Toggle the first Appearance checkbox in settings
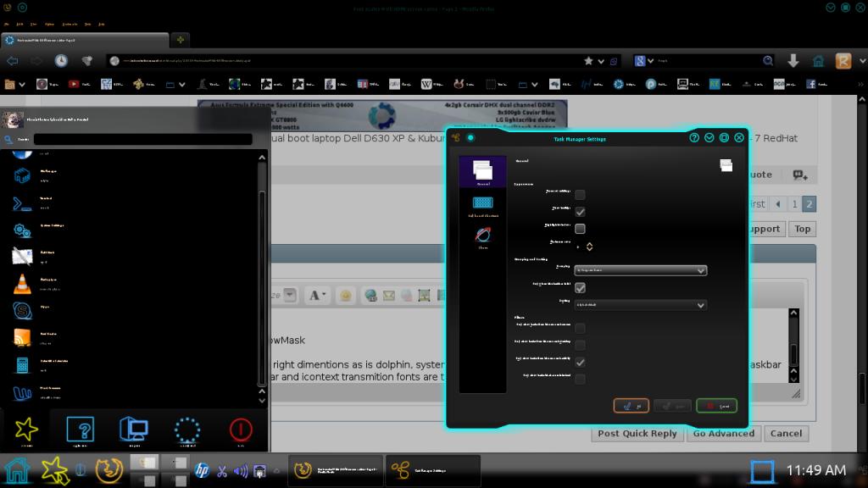This screenshot has width=868, height=488. (x=580, y=195)
